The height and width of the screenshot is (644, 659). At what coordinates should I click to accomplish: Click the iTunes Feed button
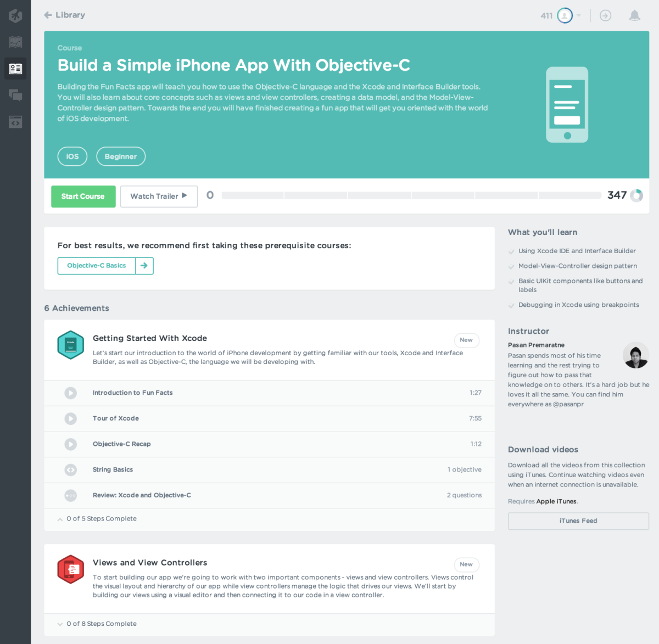pyautogui.click(x=578, y=521)
